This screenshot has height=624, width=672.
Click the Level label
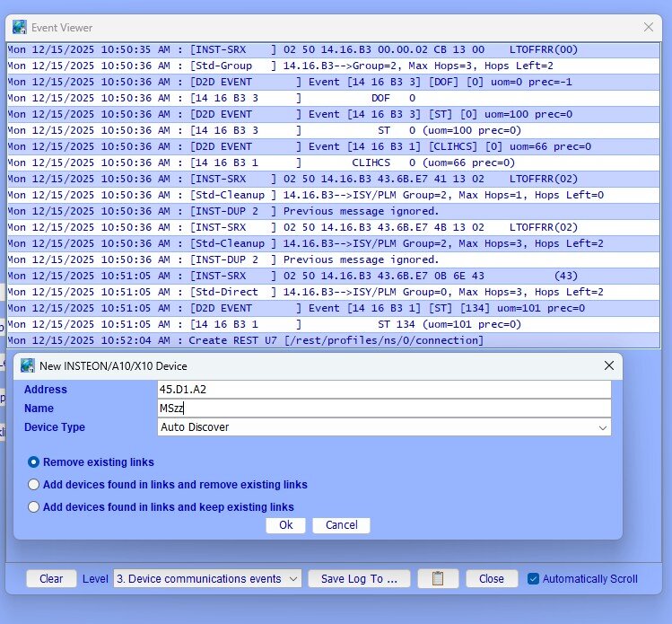[95, 579]
